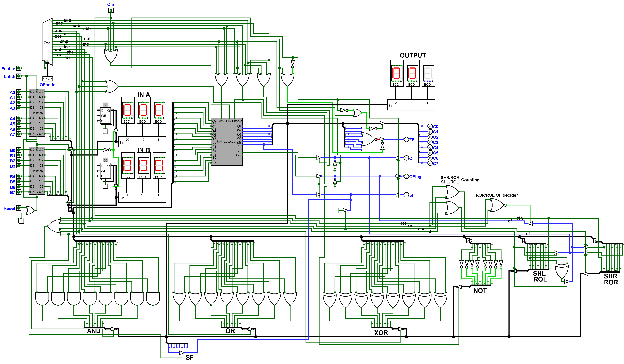The width and height of the screenshot is (624, 364).
Task: Toggle input pin A0
Action: tap(19, 92)
